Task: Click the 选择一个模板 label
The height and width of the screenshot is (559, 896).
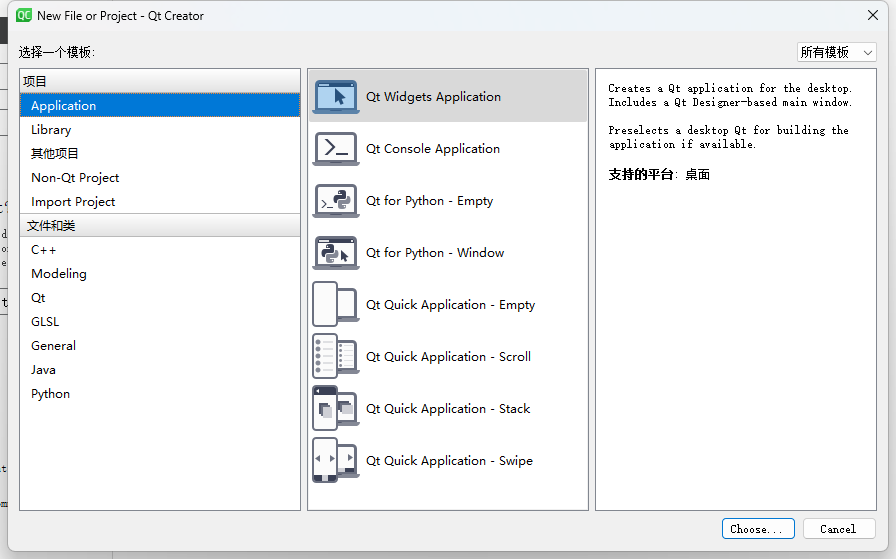Action: coord(57,53)
